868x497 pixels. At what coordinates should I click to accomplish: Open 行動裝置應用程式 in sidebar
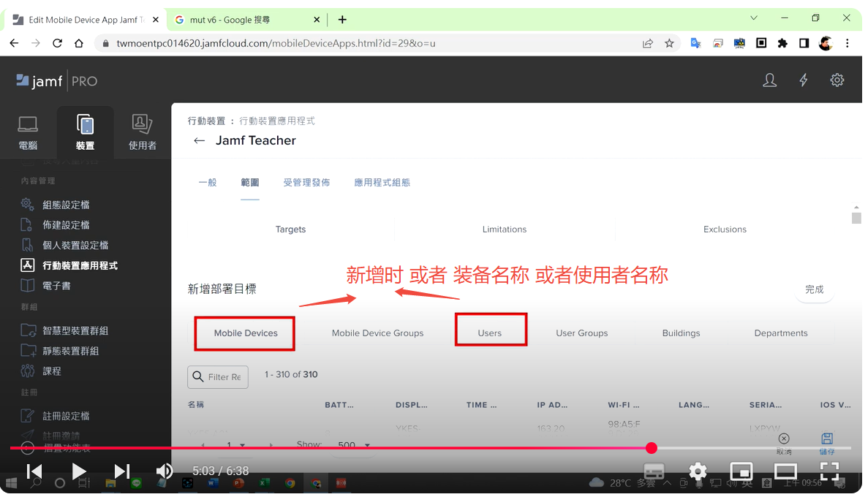(x=80, y=265)
